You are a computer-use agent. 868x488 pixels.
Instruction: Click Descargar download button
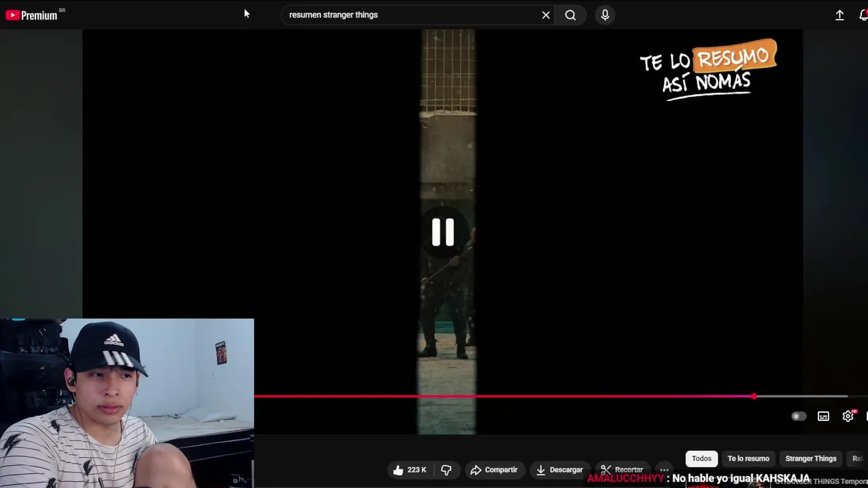tap(559, 470)
